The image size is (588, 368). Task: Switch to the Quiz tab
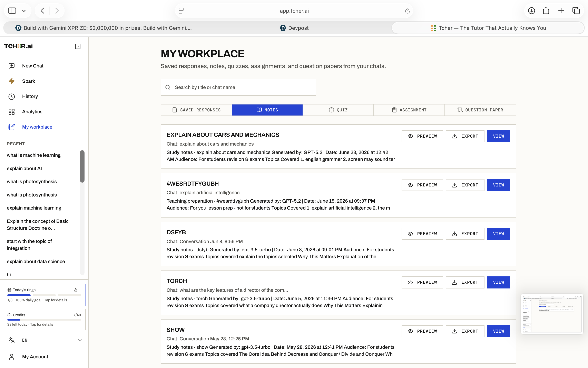[x=338, y=110]
